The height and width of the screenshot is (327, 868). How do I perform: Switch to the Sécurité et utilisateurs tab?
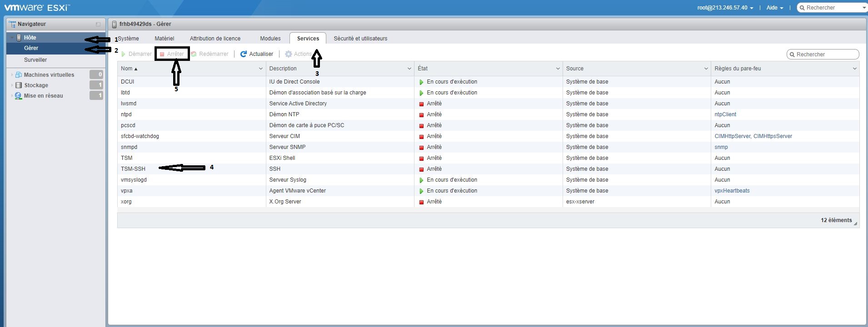tap(360, 39)
